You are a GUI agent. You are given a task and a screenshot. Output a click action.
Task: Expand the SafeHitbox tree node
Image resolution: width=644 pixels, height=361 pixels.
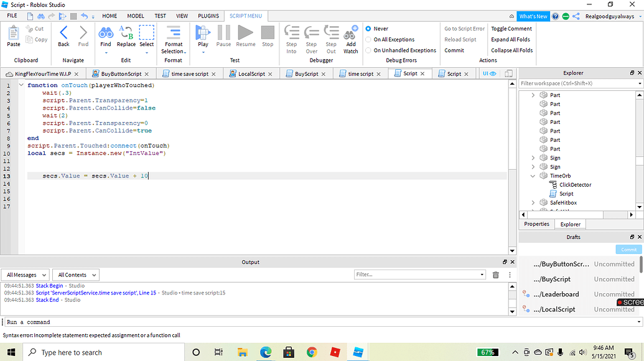pyautogui.click(x=533, y=202)
